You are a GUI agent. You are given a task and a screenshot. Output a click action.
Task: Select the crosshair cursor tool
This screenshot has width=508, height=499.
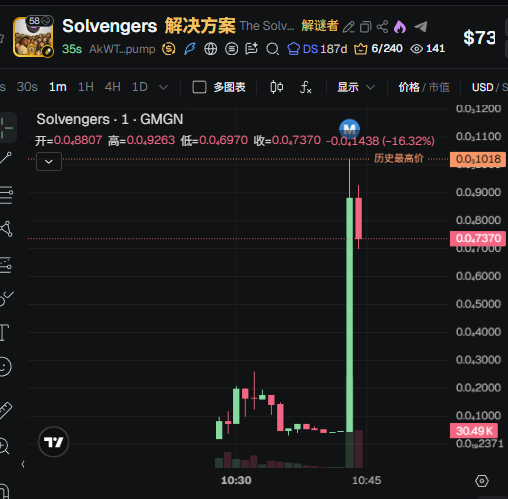tap(7, 128)
